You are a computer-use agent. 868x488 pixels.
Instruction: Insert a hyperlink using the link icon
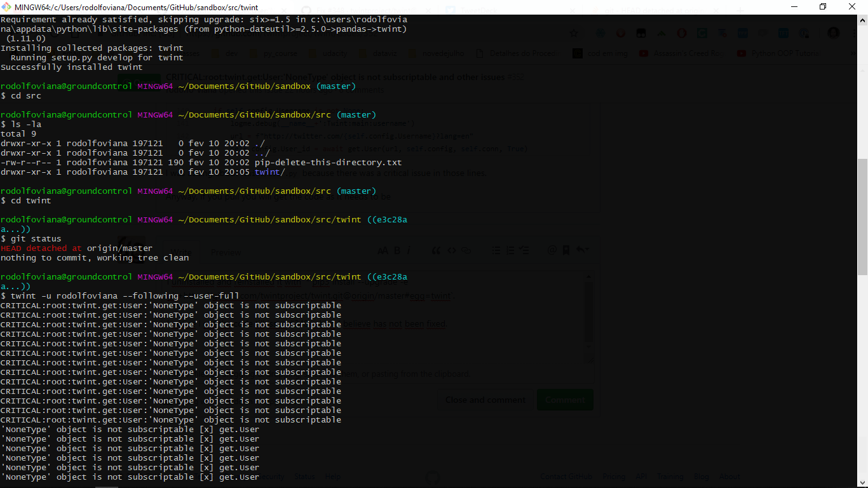pos(465,250)
